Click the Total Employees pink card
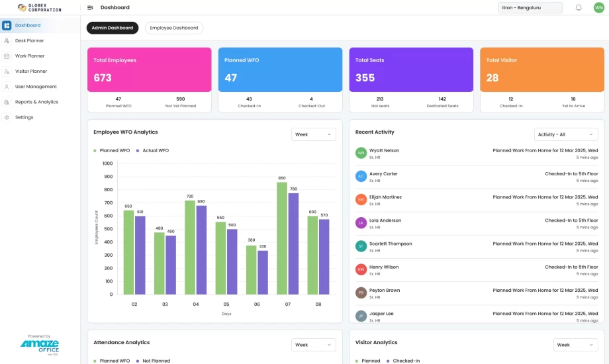609x364 pixels. click(149, 69)
